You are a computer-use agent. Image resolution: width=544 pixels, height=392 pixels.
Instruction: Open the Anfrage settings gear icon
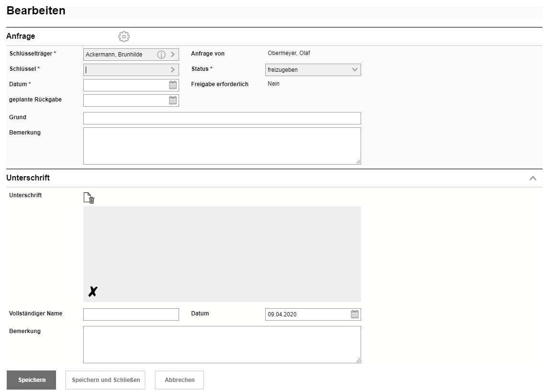[x=124, y=36]
